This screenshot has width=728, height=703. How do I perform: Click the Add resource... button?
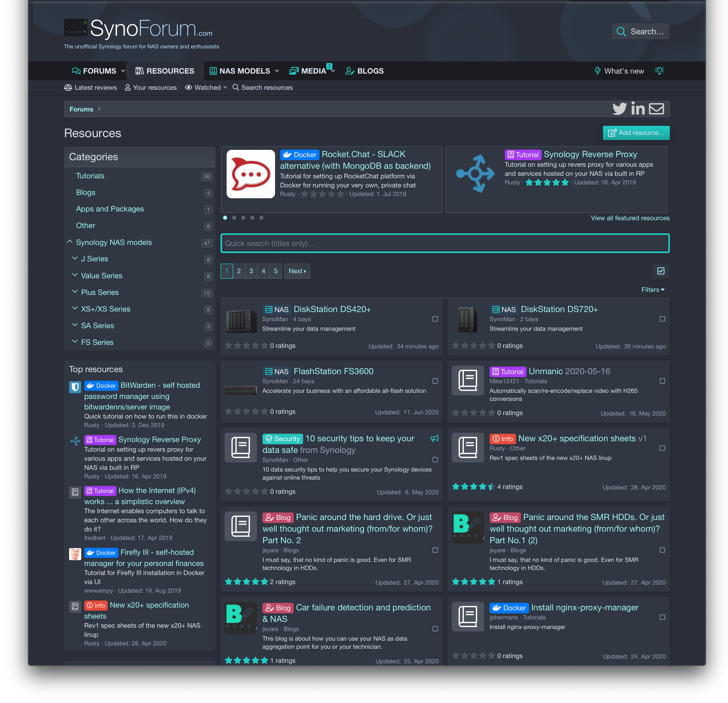point(636,133)
